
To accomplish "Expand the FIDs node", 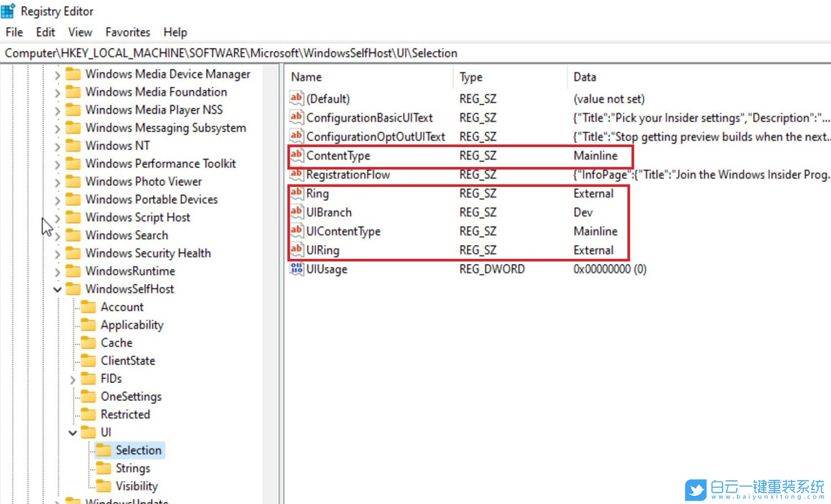I will tap(73, 378).
